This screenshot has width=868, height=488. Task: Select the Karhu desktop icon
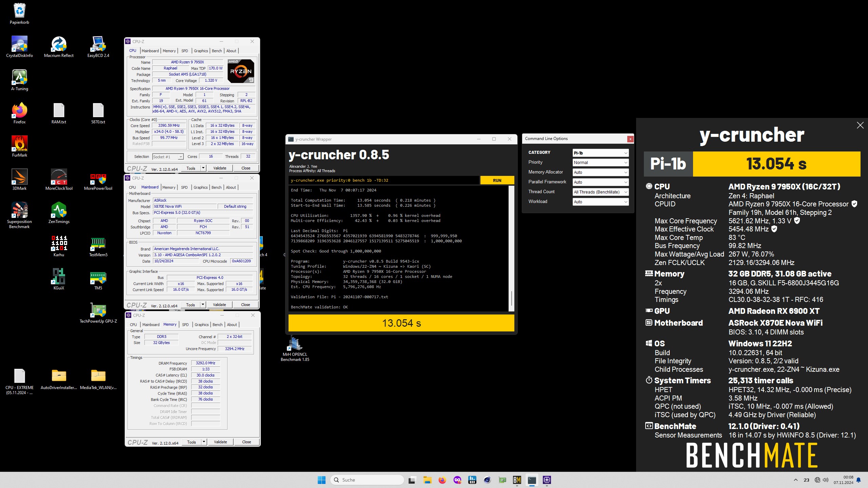59,246
